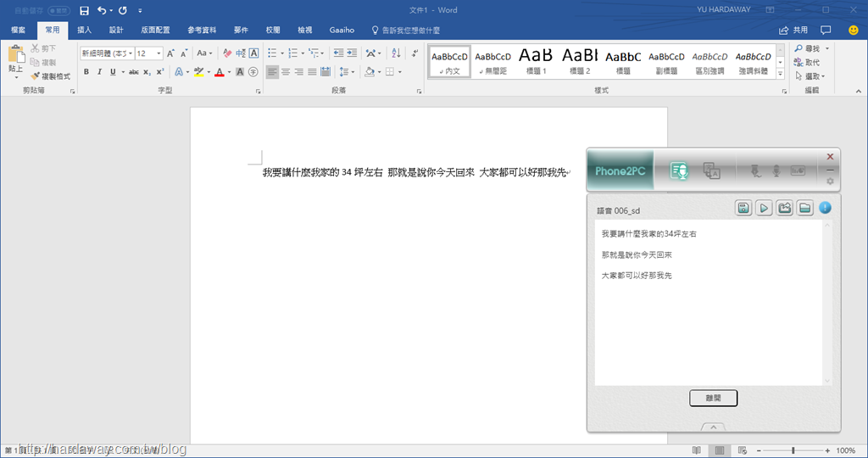Click the 離開 button in Phone2PC
Viewport: 868px width, 458px height.
pos(713,398)
